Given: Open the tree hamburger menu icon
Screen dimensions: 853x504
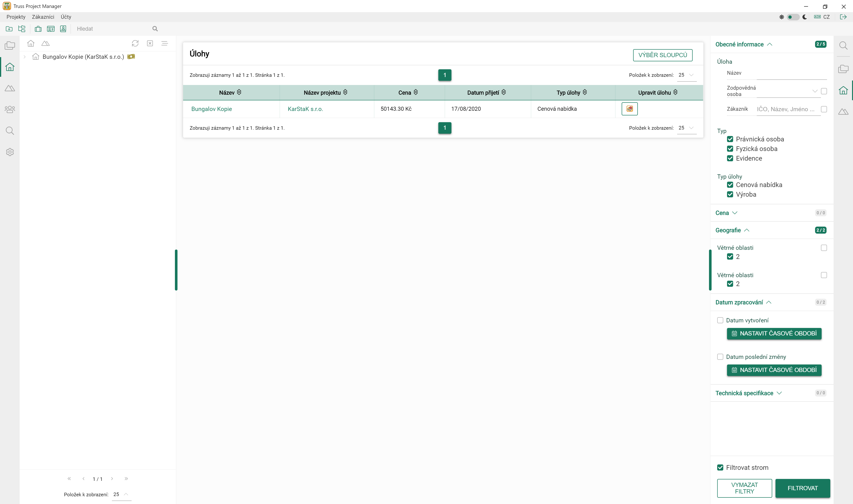Looking at the screenshot, I should [x=165, y=43].
